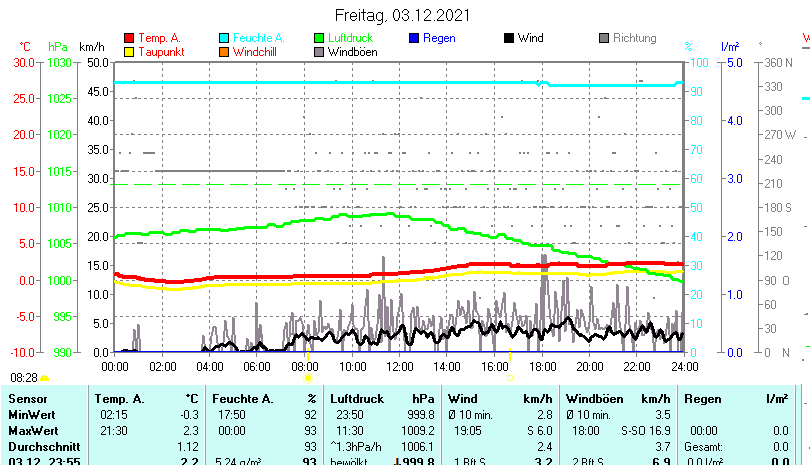Click the green Luftdruck legend swatch
This screenshot has width=810, height=465.
coord(319,38)
